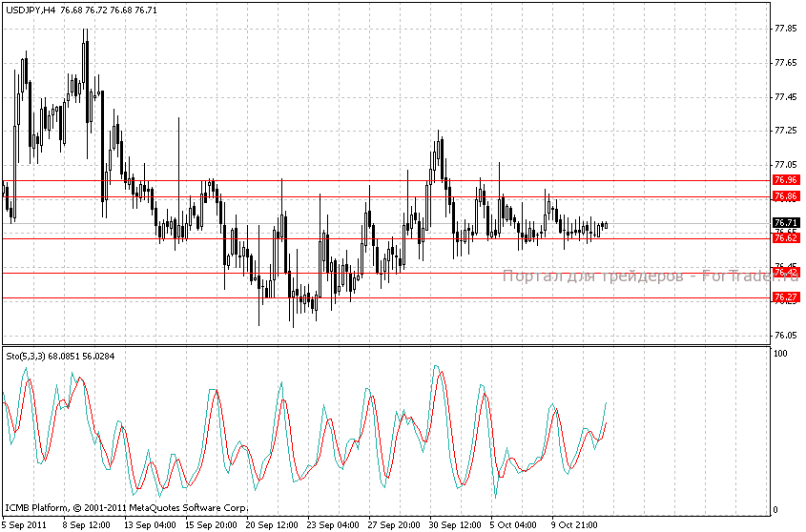Viewport: 806px width, 532px height.
Task: Select the 5 Sep 2011 date marker
Action: point(25,524)
